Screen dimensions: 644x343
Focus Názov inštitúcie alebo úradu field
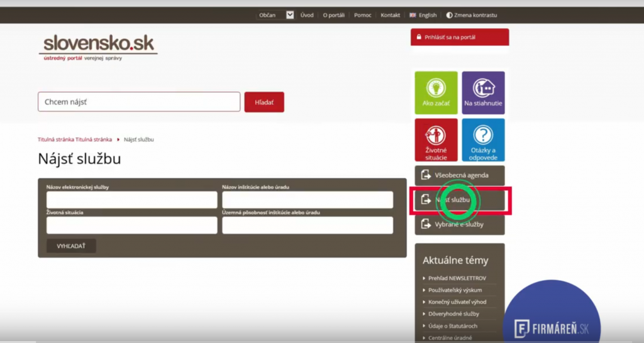tap(308, 200)
